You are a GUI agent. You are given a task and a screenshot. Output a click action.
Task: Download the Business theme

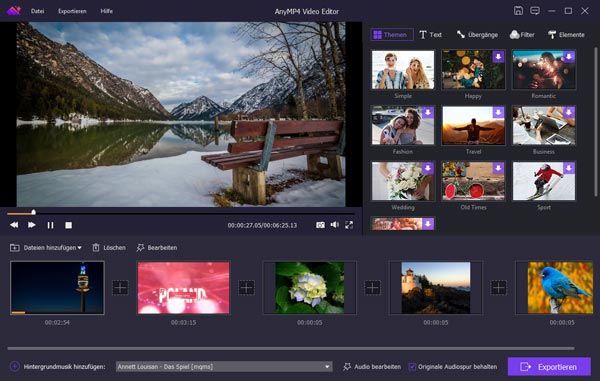pos(569,112)
